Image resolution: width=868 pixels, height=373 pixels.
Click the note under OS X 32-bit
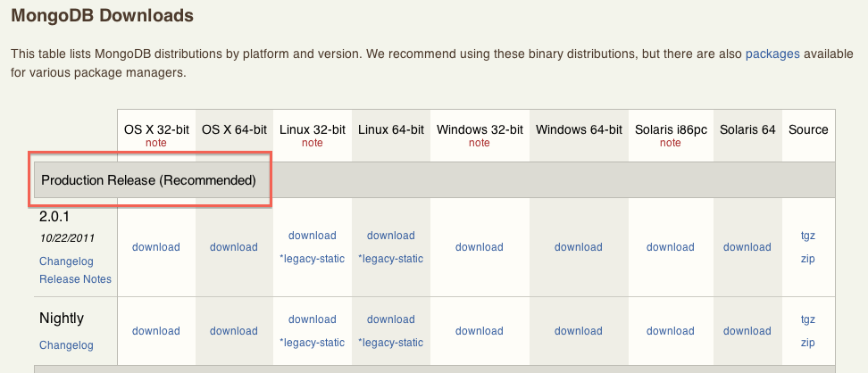click(x=156, y=143)
